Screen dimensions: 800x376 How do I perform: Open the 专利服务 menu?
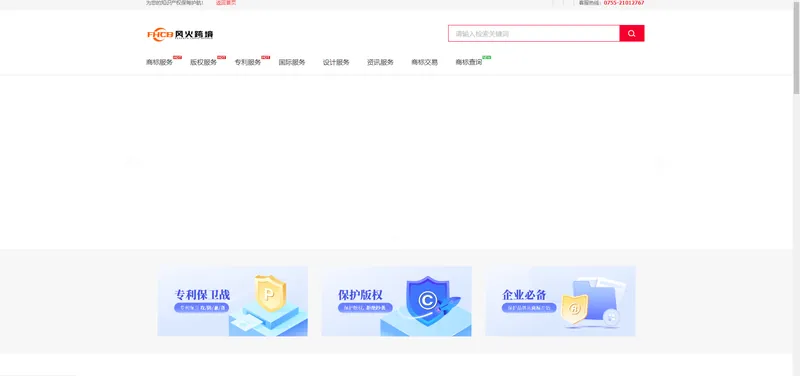(x=247, y=62)
